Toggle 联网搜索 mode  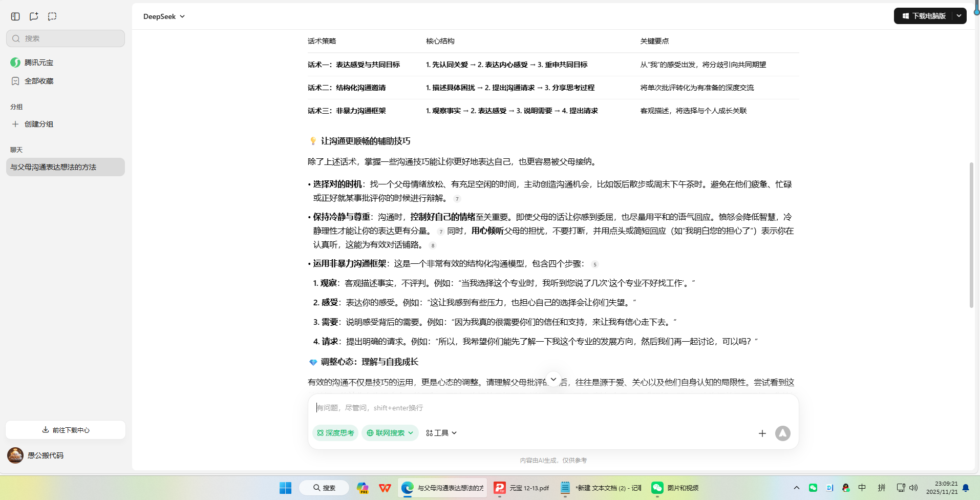[x=387, y=433]
